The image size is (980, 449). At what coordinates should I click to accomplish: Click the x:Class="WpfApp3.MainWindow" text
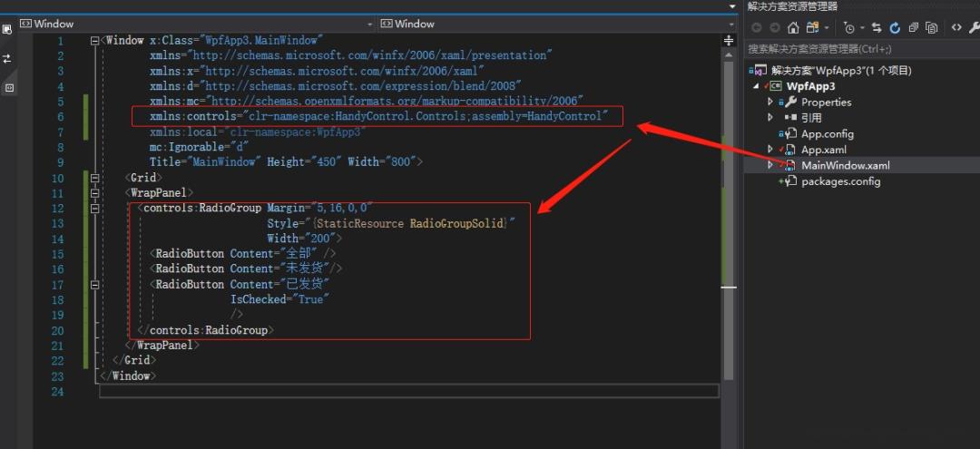coord(235,41)
